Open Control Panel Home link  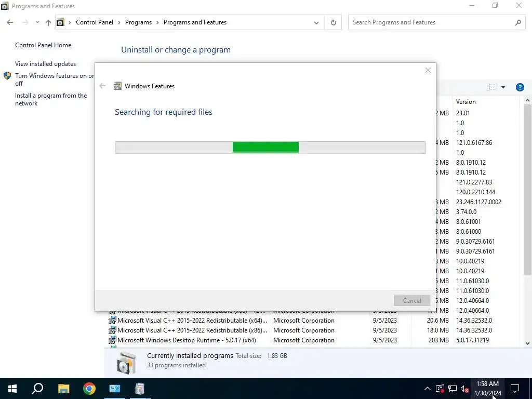(x=43, y=45)
